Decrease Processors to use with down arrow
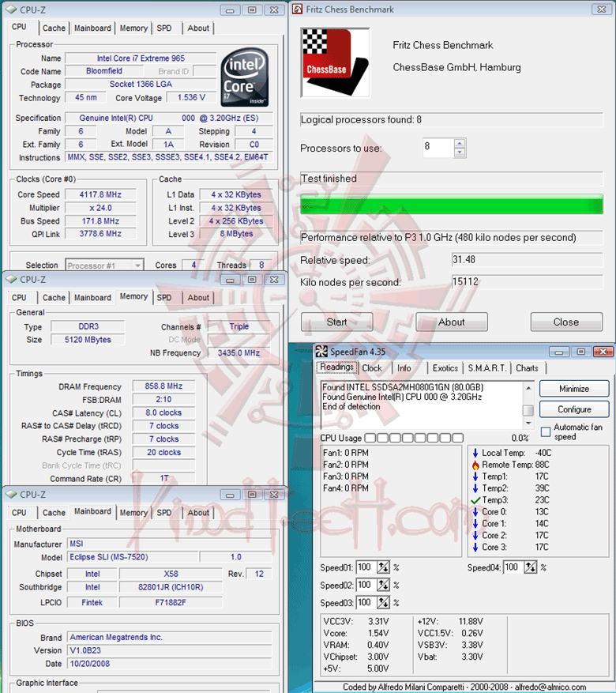Viewport: 616px width, 693px height. tap(460, 153)
